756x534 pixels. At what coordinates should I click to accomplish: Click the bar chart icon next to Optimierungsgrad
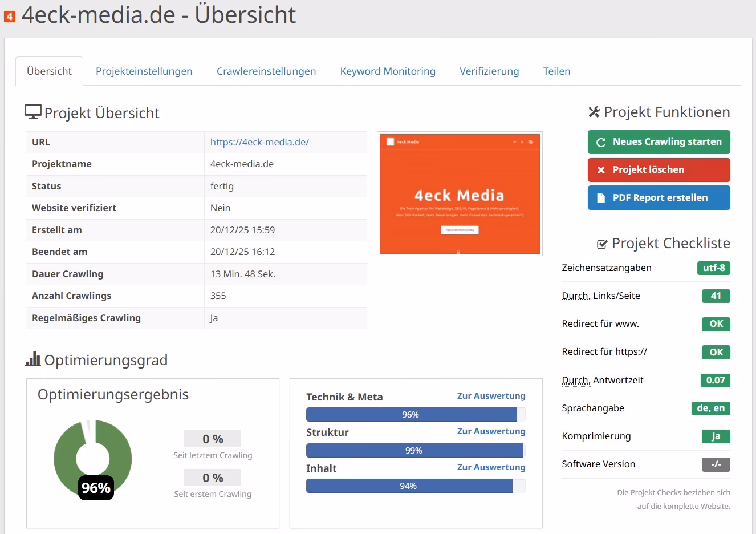pyautogui.click(x=32, y=358)
